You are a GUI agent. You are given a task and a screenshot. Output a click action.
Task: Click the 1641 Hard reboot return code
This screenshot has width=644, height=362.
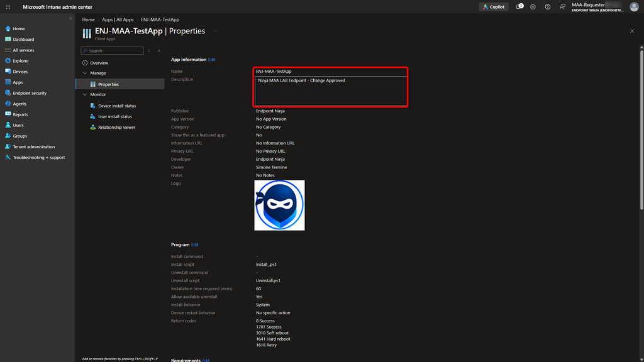click(273, 339)
